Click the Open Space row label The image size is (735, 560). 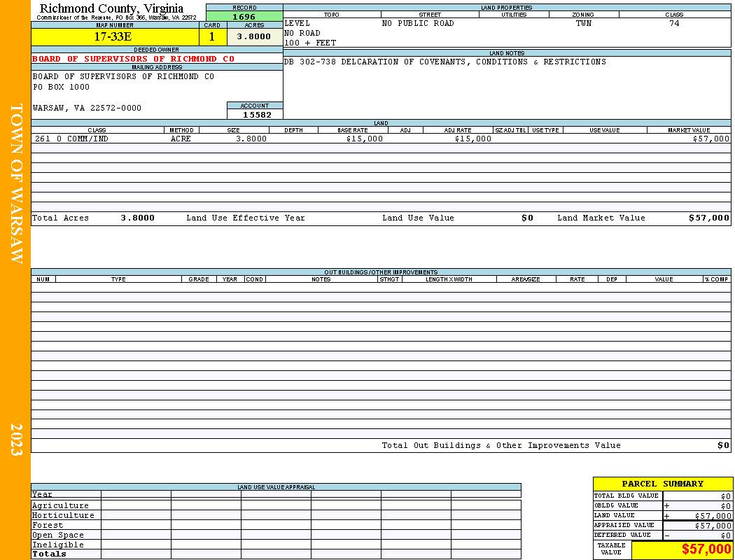pyautogui.click(x=58, y=535)
